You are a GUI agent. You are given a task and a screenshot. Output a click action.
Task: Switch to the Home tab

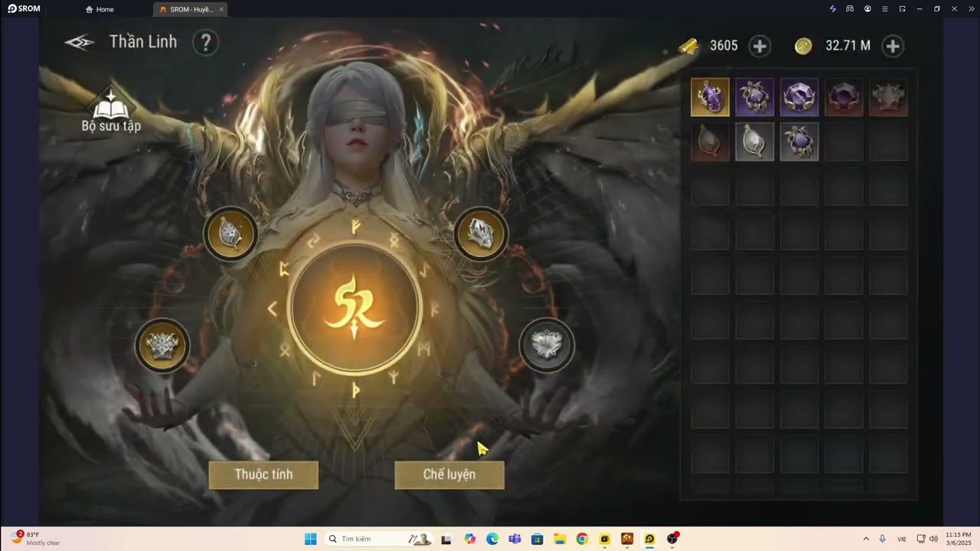[x=100, y=9]
